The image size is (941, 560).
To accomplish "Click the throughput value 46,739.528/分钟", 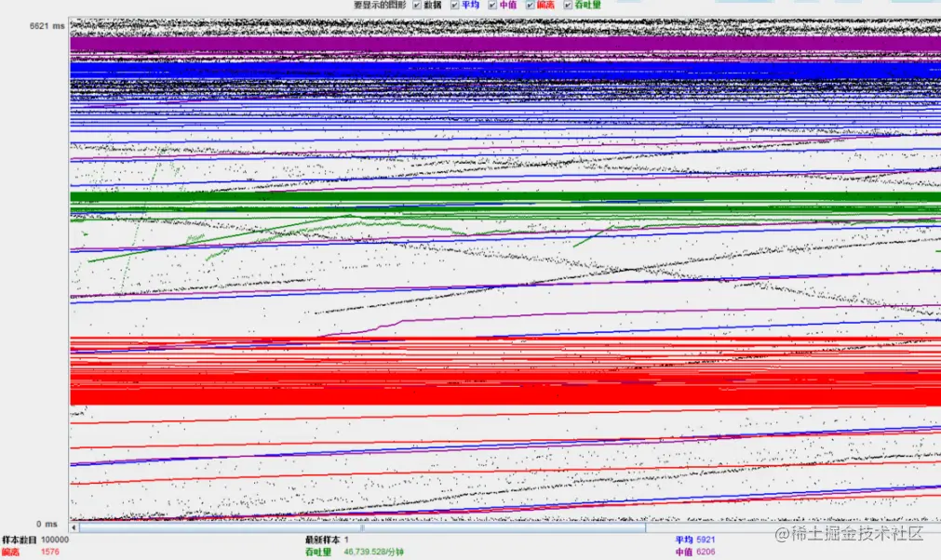I will 373,552.
